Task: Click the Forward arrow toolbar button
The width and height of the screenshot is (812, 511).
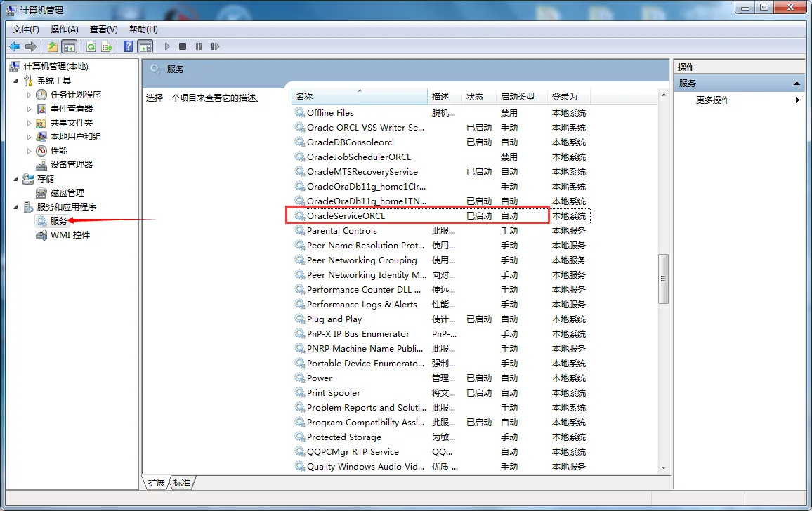Action: tap(31, 46)
